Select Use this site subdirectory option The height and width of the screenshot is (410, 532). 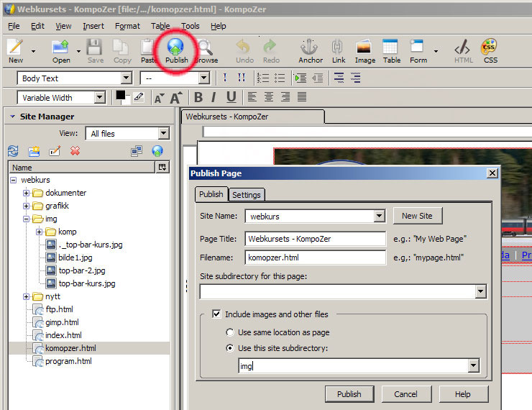coord(230,348)
